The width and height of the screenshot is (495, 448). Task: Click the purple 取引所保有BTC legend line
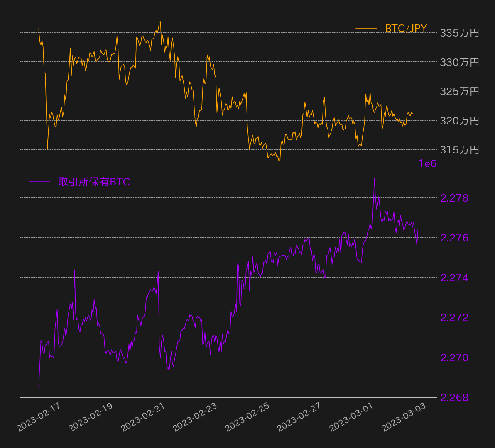[x=39, y=182]
